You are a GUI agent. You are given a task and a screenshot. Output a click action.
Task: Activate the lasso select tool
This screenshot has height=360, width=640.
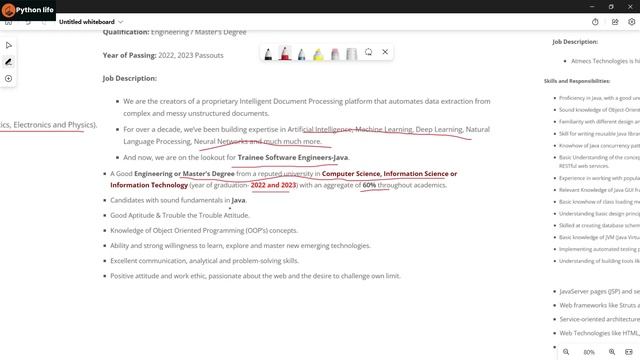click(368, 52)
